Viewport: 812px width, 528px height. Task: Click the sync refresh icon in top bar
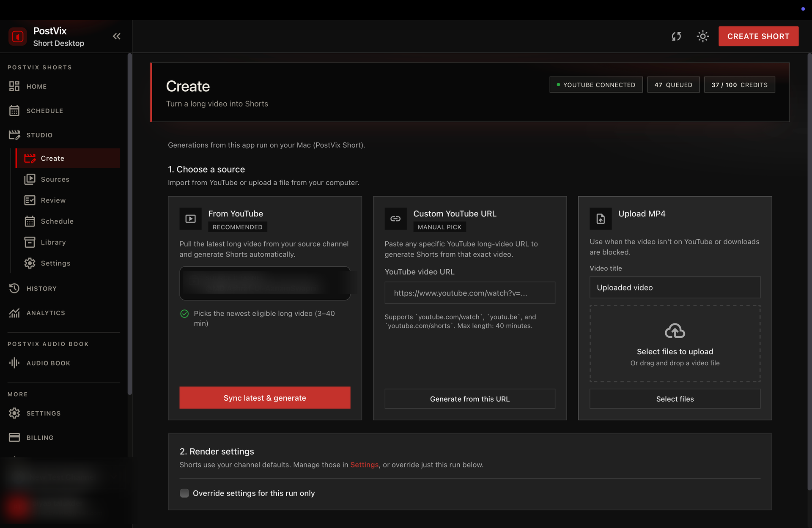676,36
